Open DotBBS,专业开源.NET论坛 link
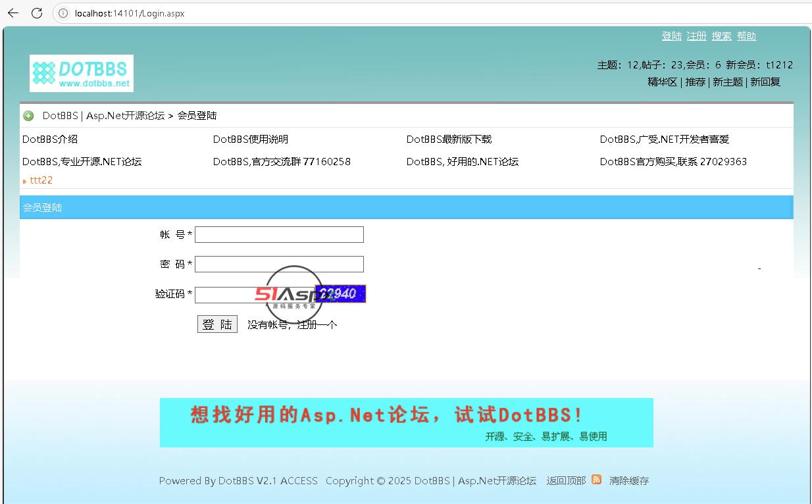 tap(82, 162)
